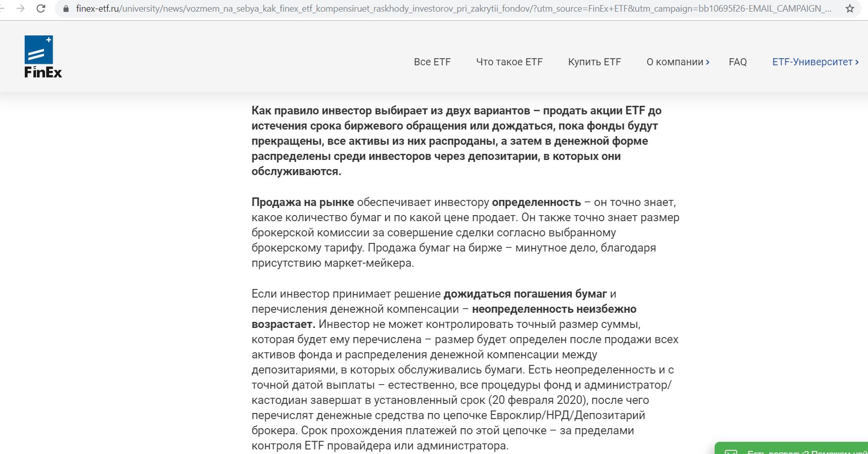Image resolution: width=868 pixels, height=454 pixels.
Task: Open 'Что такое ETF' page
Action: (509, 62)
